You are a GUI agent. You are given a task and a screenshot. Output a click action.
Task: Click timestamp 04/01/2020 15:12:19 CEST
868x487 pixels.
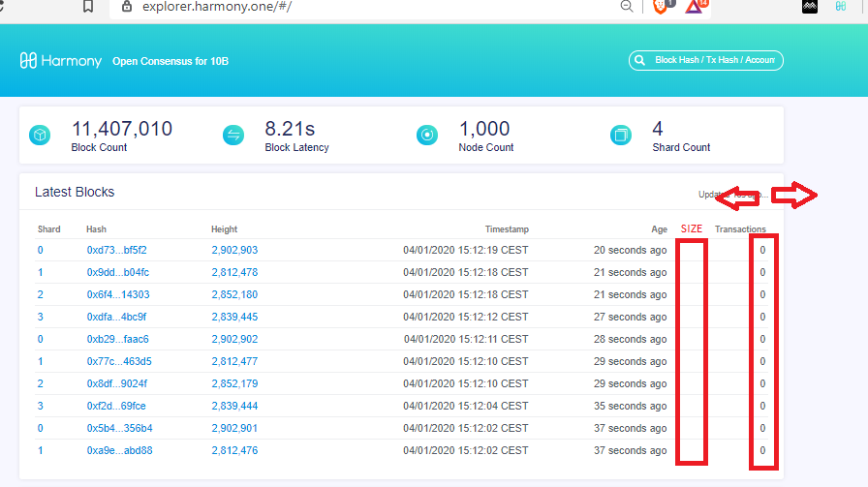point(466,250)
